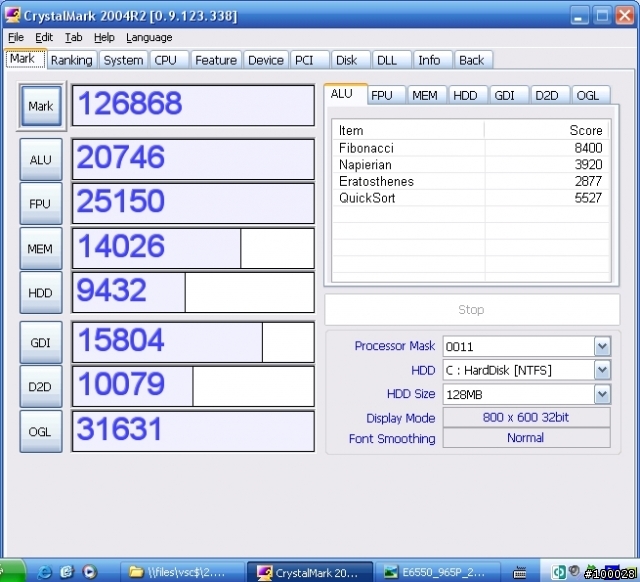Select the Fibonacci score row
Viewport: 640px width, 582px height.
point(471,148)
